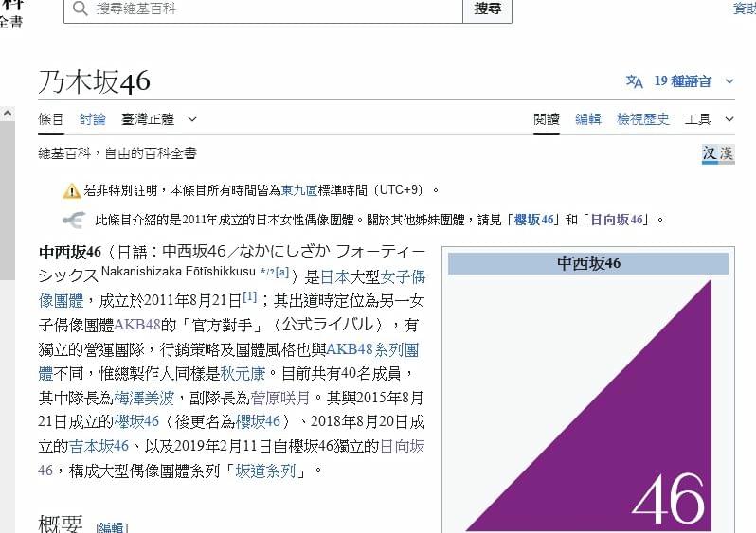Screen dimensions: 756x533
Task: Open the 坂道系列 link
Action: (265, 471)
